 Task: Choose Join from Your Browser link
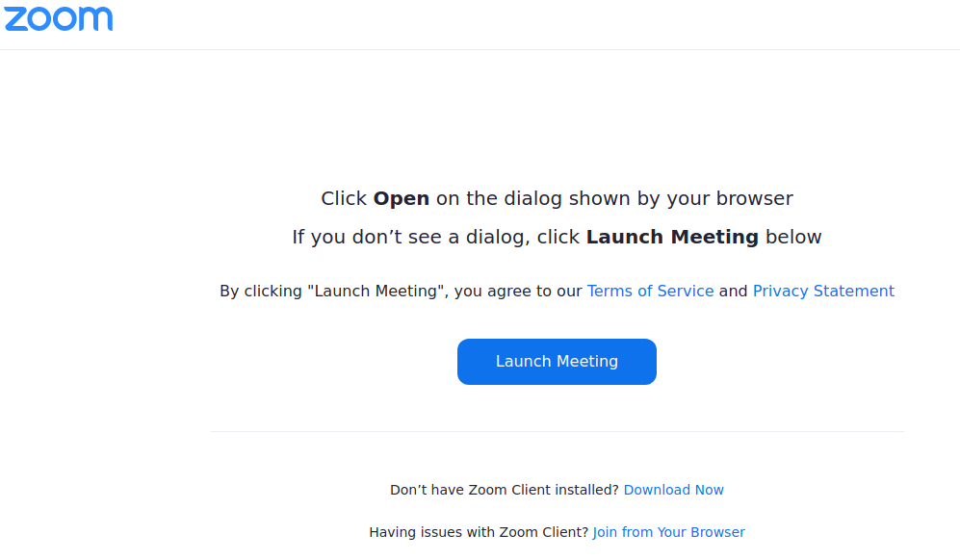(x=668, y=532)
